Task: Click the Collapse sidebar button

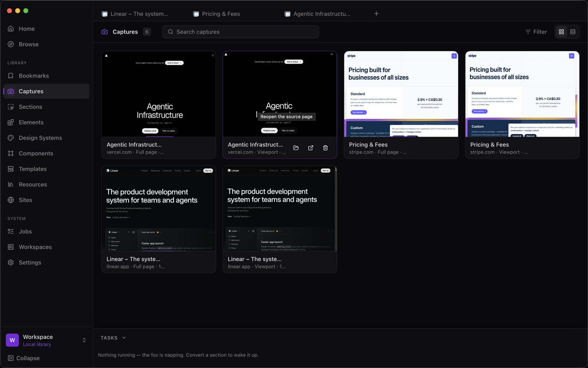Action: pyautogui.click(x=24, y=358)
